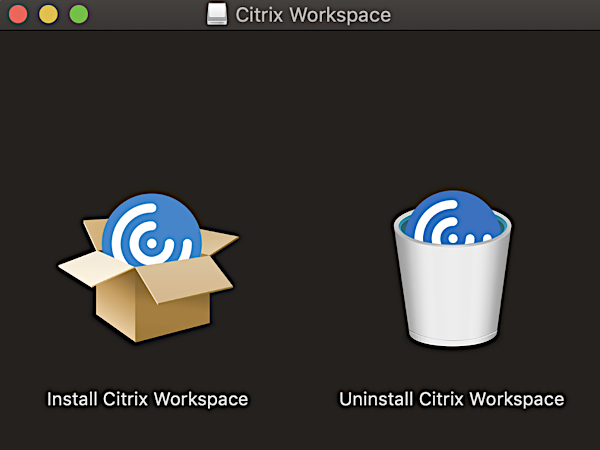Minimize the window with the yellow button
Viewport: 600px width, 450px height.
coord(48,15)
